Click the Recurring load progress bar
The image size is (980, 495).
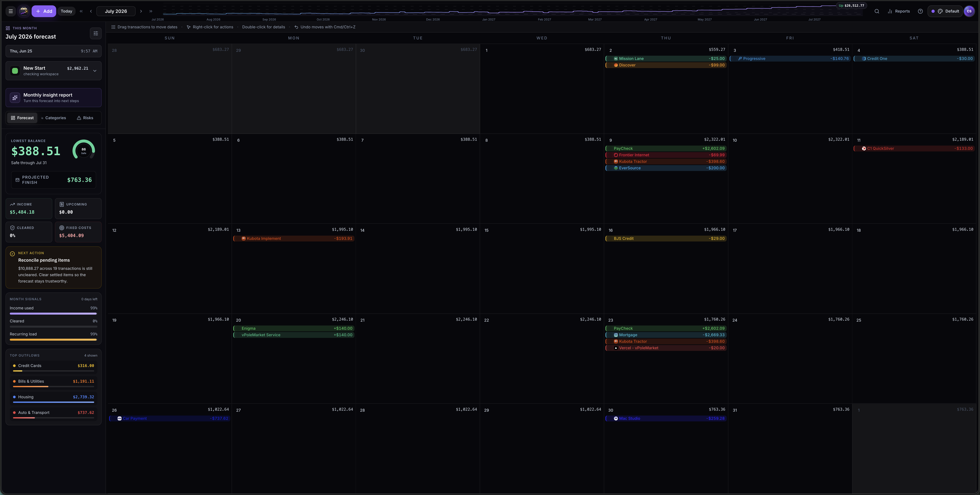(53, 340)
